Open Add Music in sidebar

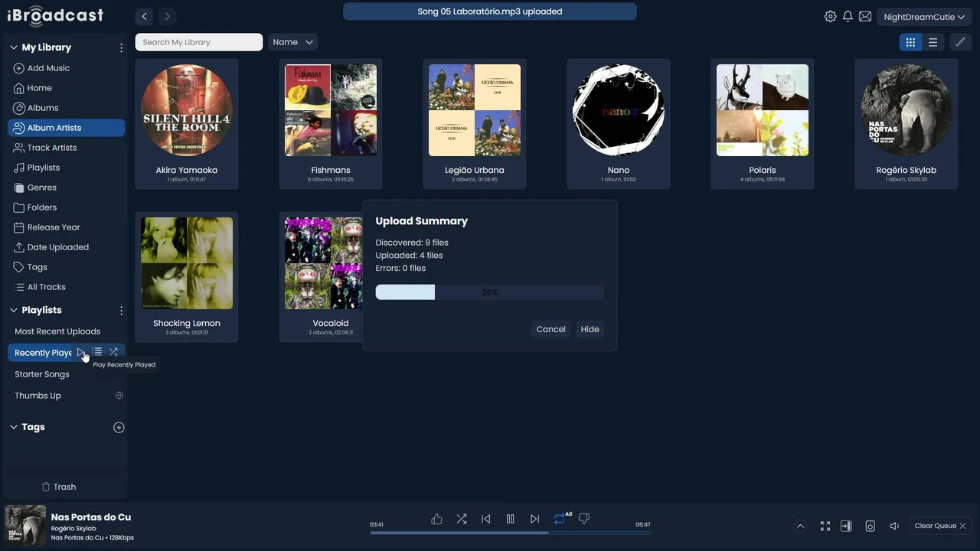66,68
